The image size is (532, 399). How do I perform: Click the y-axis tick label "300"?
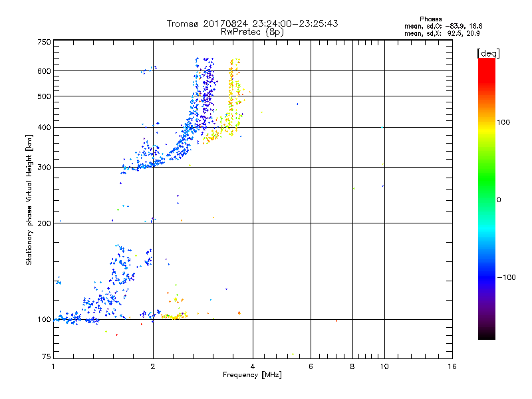[44, 168]
